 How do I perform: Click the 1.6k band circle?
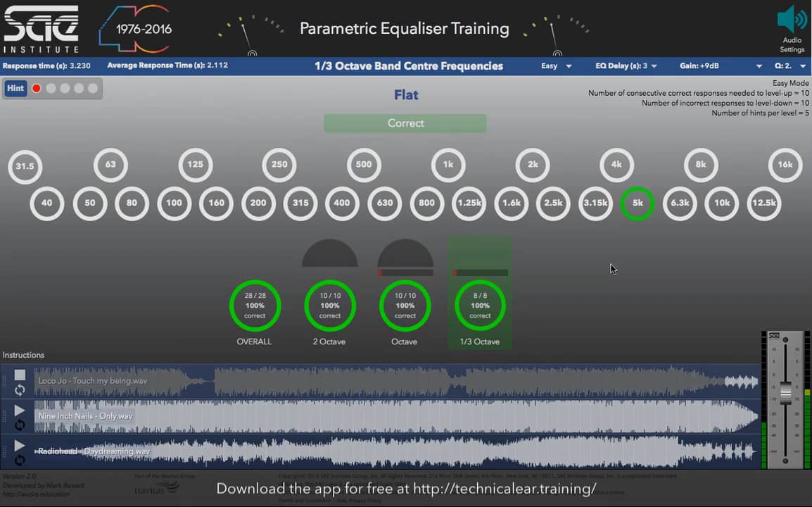[x=511, y=204]
